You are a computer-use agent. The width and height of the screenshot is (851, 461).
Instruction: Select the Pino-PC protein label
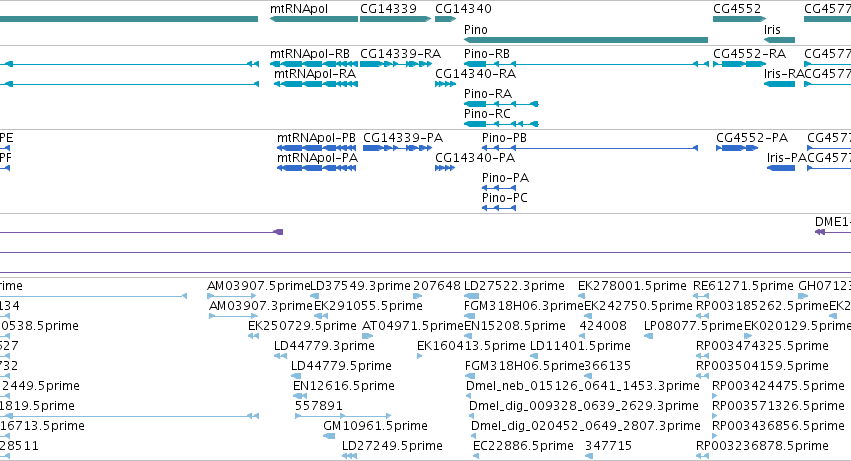pyautogui.click(x=505, y=198)
